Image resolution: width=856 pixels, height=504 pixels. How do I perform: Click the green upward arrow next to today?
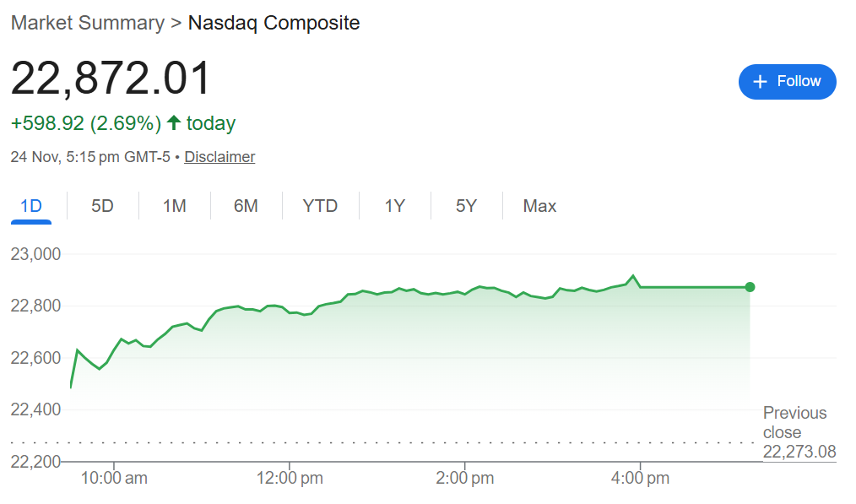(175, 122)
